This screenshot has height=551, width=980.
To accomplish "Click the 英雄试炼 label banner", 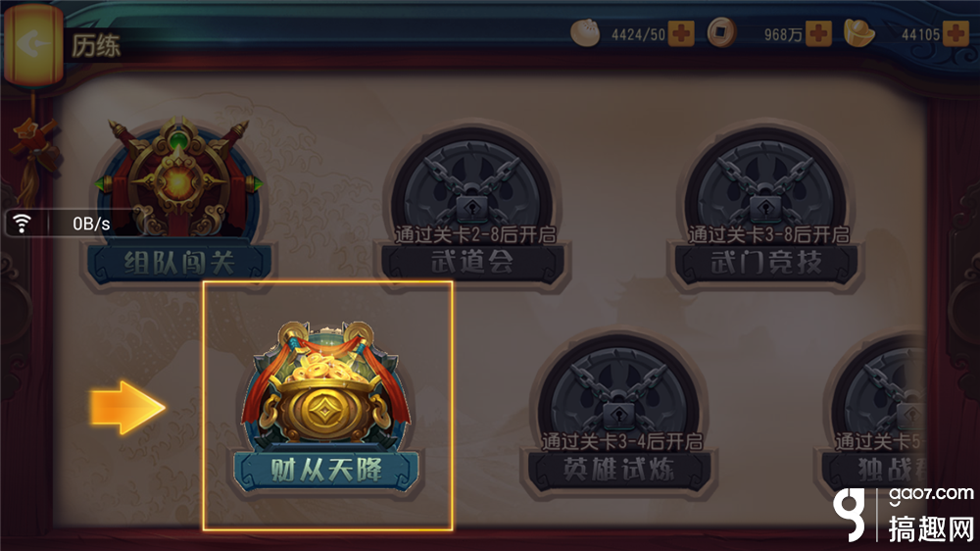I will tap(618, 469).
